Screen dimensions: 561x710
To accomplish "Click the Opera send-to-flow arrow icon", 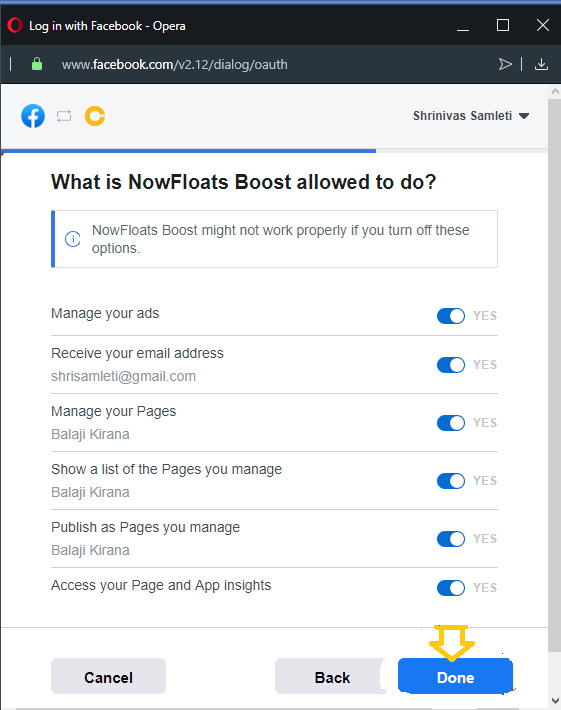I will pos(505,64).
